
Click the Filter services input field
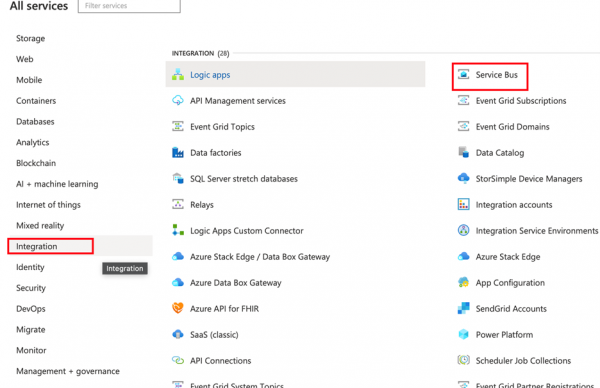click(129, 6)
